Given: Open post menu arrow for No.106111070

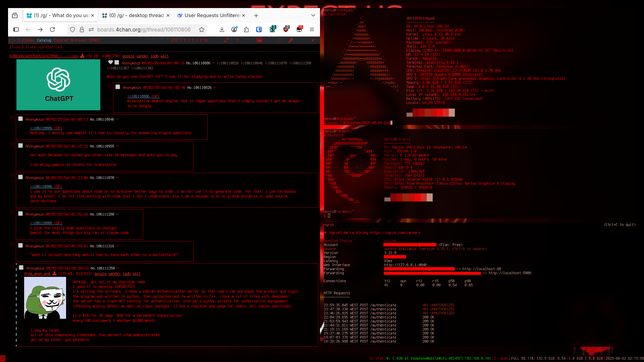Looking at the screenshot, I should pos(117,178).
